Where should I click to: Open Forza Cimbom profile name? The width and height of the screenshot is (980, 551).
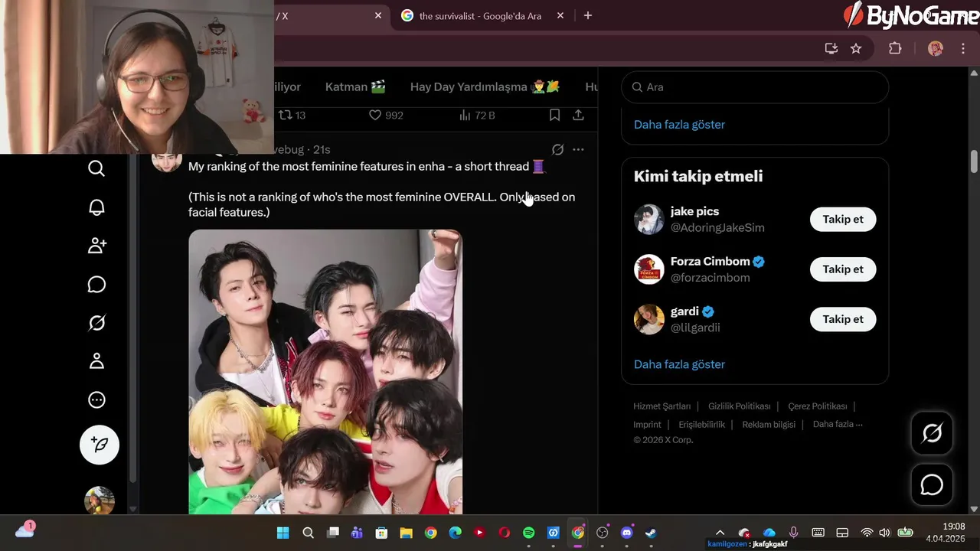pyautogui.click(x=710, y=261)
